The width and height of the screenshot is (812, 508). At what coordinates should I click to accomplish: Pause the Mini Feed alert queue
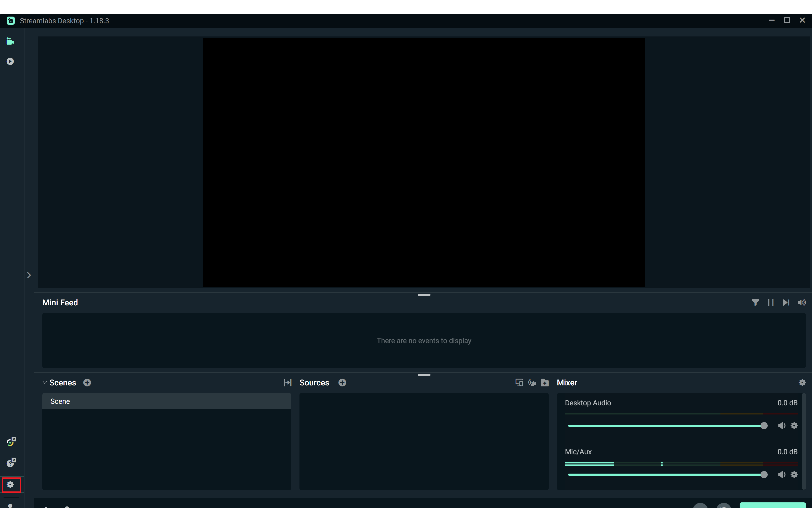771,302
